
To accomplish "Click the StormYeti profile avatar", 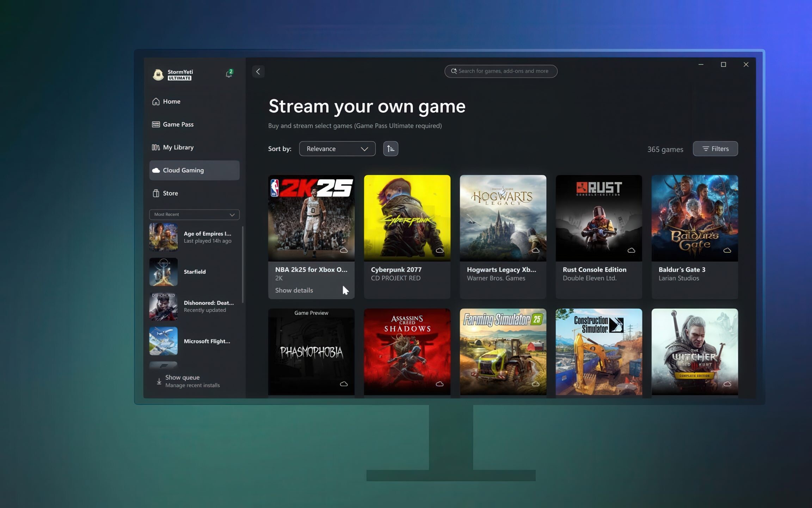I will (158, 75).
